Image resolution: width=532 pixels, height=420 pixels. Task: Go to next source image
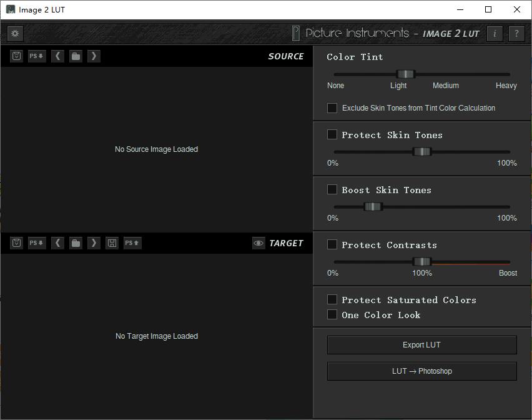coord(94,56)
